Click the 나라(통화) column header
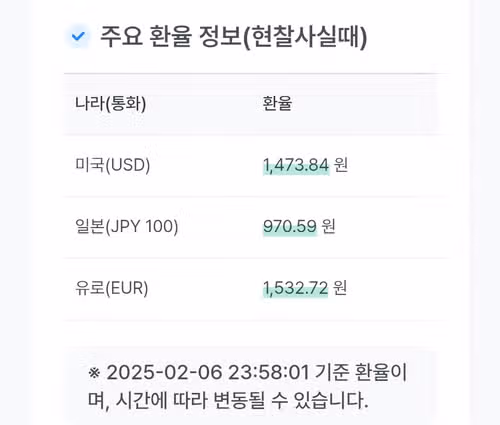Viewport: 500px width, 425px height. tap(111, 103)
